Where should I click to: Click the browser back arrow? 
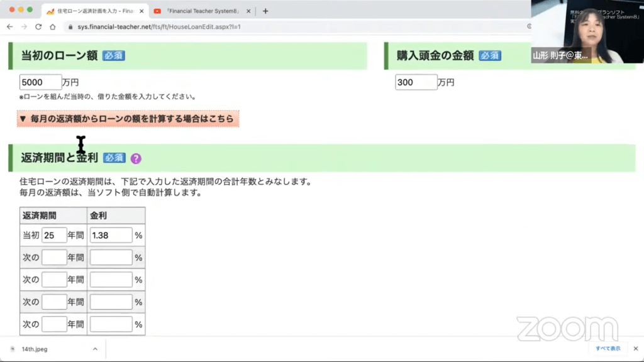[10, 26]
